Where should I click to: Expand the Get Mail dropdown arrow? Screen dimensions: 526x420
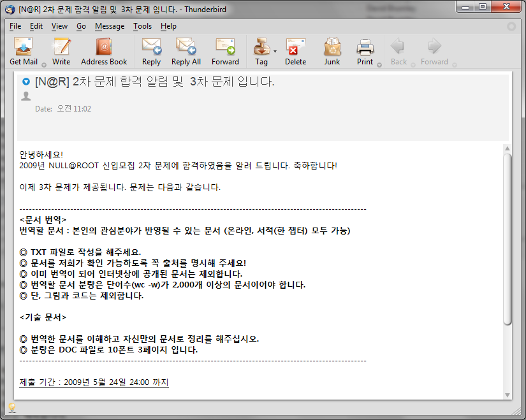tap(44, 64)
